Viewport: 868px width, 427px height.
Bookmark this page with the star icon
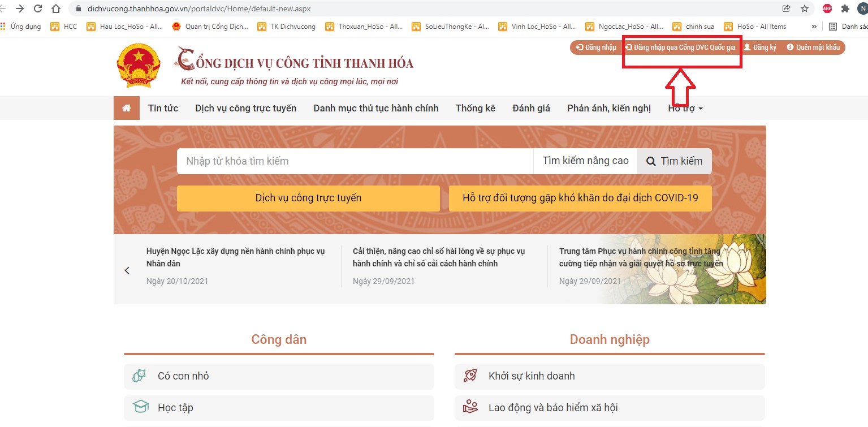804,9
